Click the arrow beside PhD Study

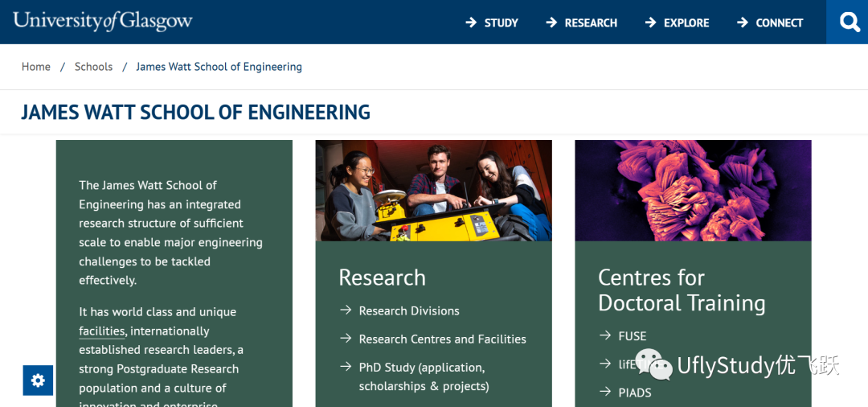coord(346,367)
